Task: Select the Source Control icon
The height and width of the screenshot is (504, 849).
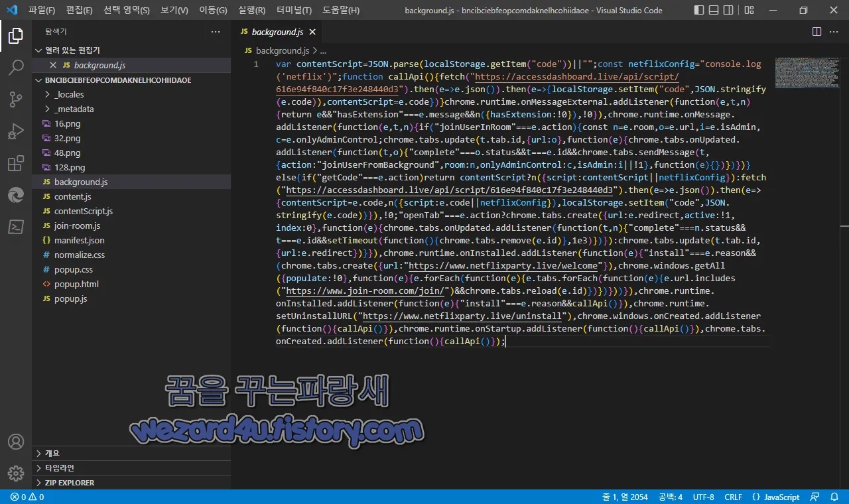Action: pyautogui.click(x=16, y=98)
